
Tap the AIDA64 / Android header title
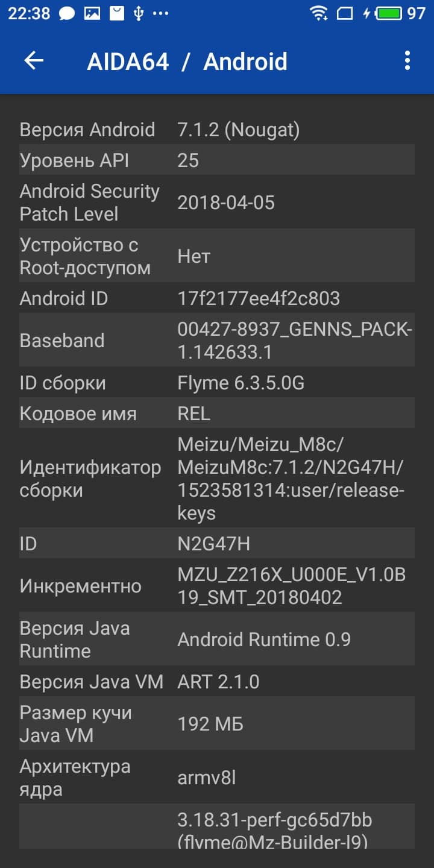[x=187, y=61]
